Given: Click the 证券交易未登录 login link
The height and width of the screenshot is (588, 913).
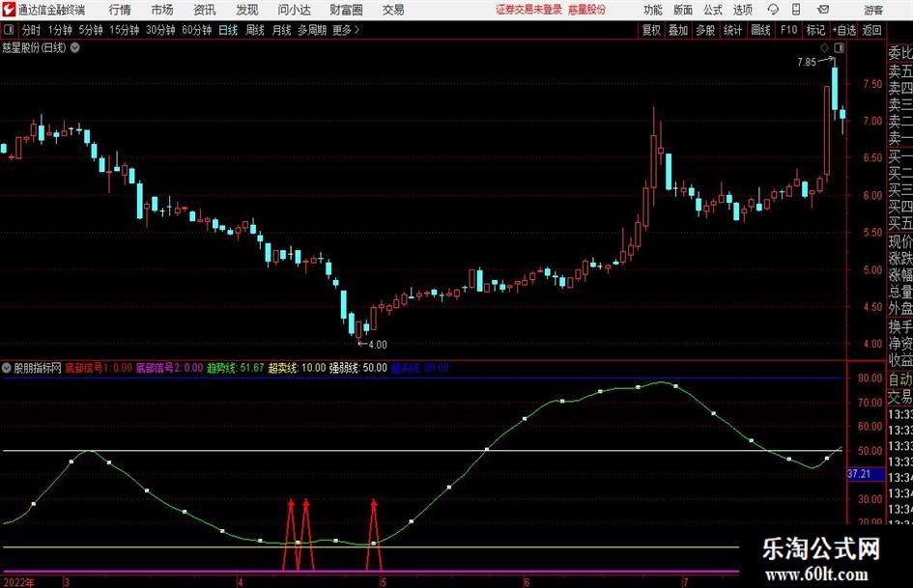Looking at the screenshot, I should click(529, 10).
